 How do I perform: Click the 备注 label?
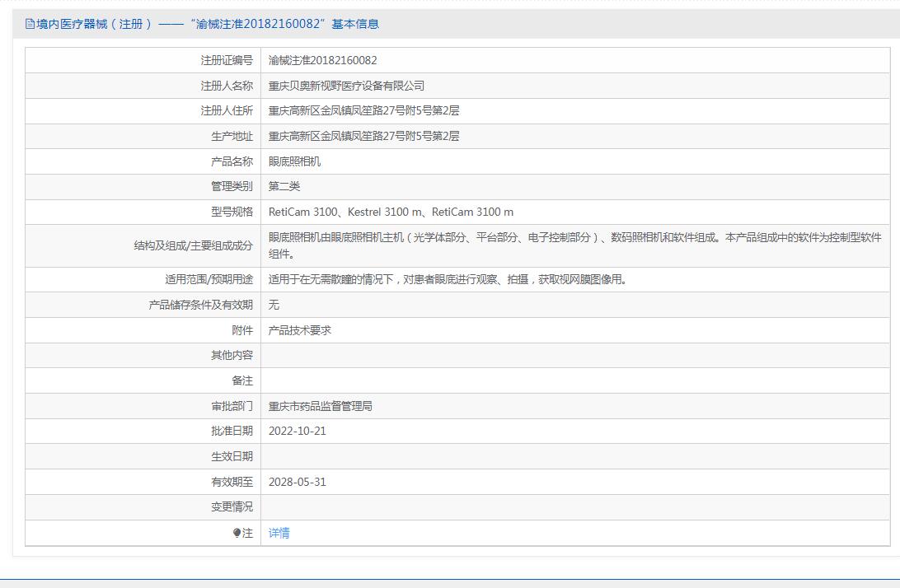point(242,381)
